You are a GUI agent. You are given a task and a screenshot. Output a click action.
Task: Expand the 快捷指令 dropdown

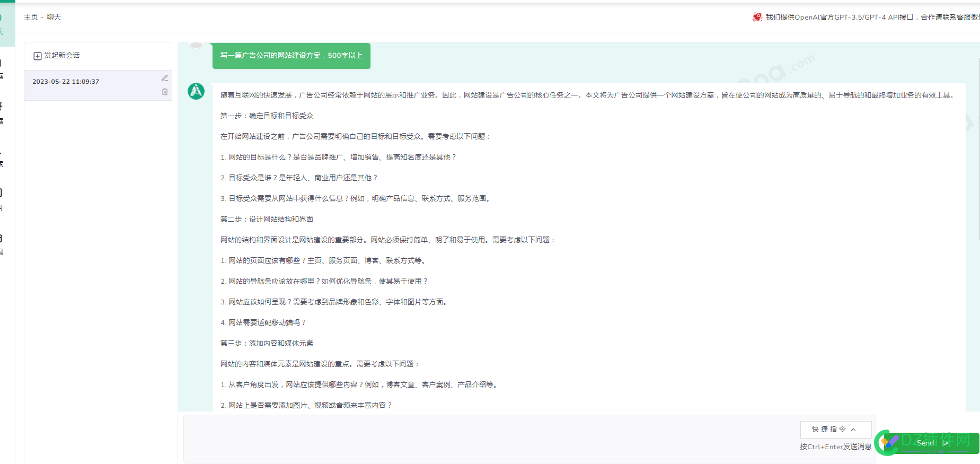click(836, 430)
